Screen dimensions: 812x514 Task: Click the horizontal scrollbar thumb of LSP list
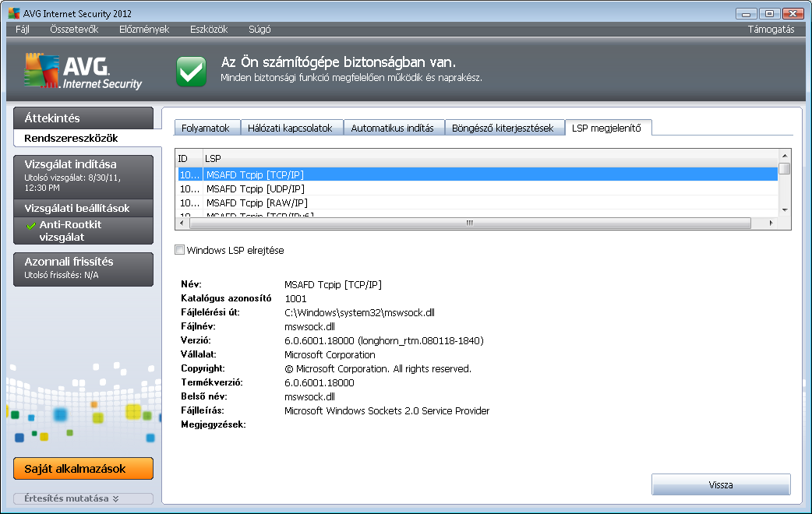pyautogui.click(x=470, y=223)
